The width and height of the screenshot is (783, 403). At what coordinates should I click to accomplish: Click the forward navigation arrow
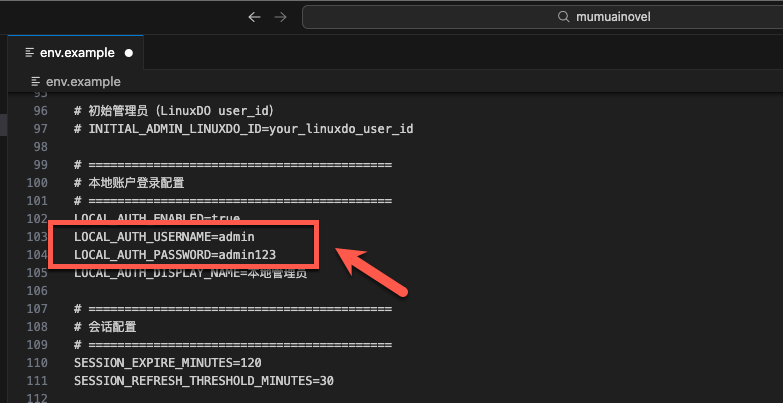(x=280, y=17)
